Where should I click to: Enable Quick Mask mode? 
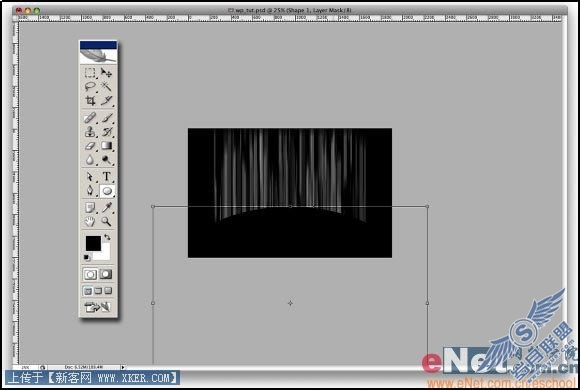click(106, 274)
